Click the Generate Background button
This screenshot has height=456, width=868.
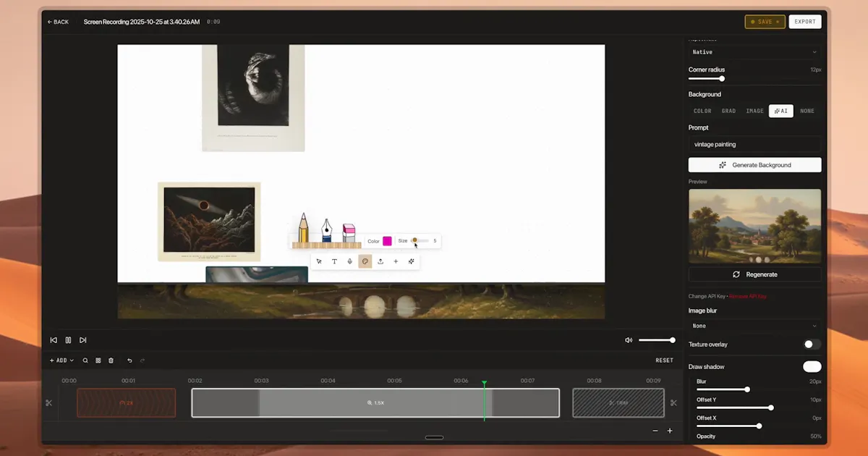point(754,165)
